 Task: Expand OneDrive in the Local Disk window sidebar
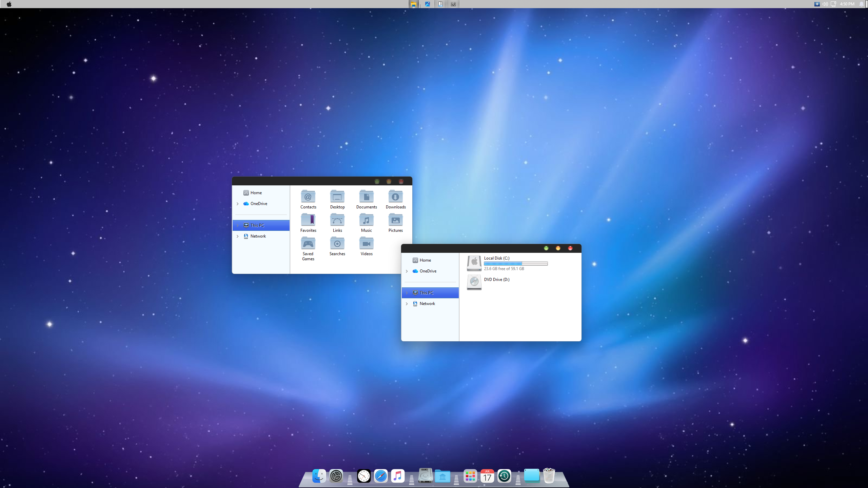[407, 271]
